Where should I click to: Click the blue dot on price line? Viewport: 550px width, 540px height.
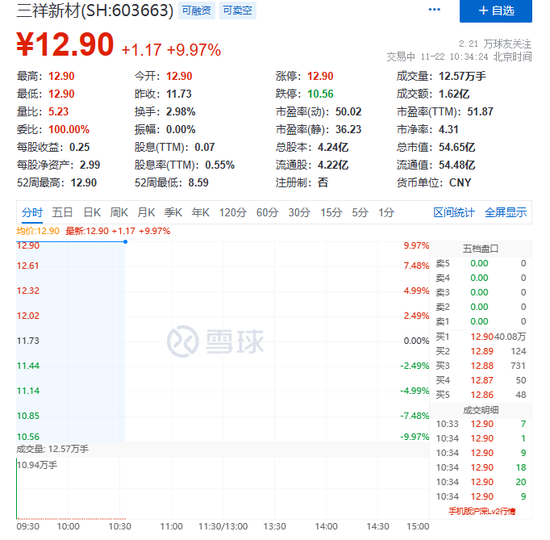125,242
